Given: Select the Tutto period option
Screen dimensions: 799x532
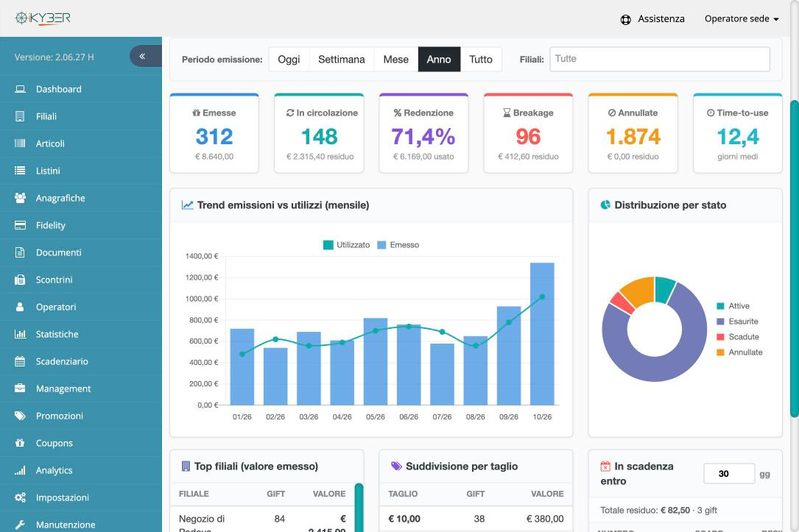Looking at the screenshot, I should 481,59.
